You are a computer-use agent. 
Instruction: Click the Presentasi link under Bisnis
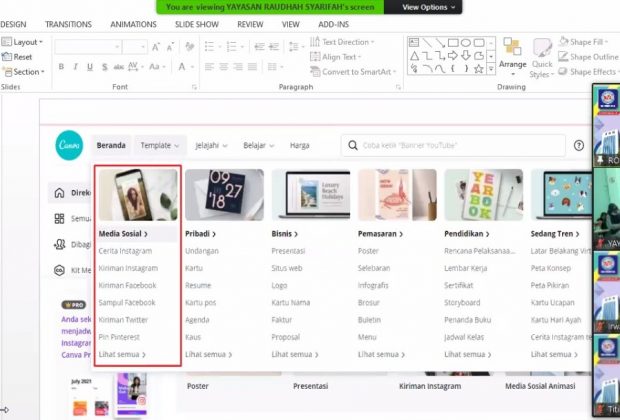click(x=288, y=251)
